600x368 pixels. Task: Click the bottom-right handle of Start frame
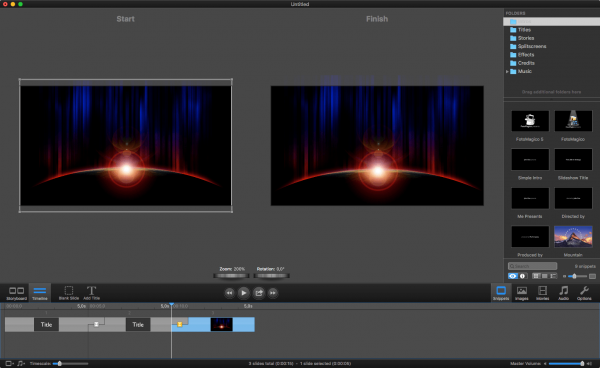pos(232,211)
